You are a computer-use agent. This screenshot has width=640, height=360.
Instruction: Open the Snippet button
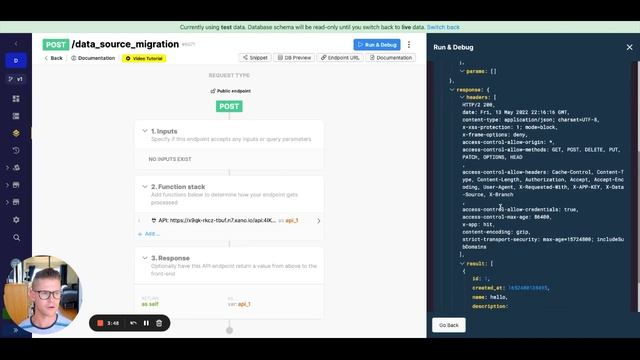255,58
